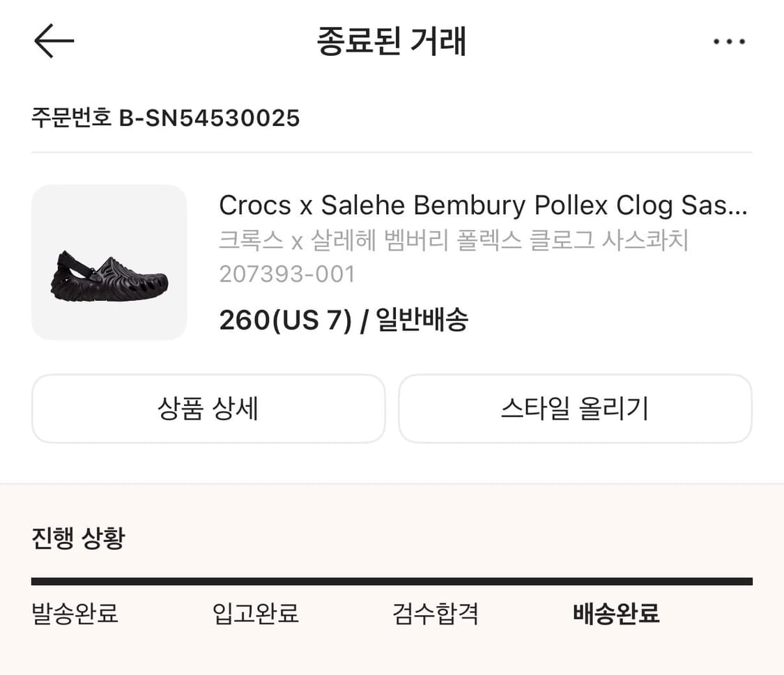Select the 종료된 거래 page title
This screenshot has height=675, width=784.
[392, 40]
